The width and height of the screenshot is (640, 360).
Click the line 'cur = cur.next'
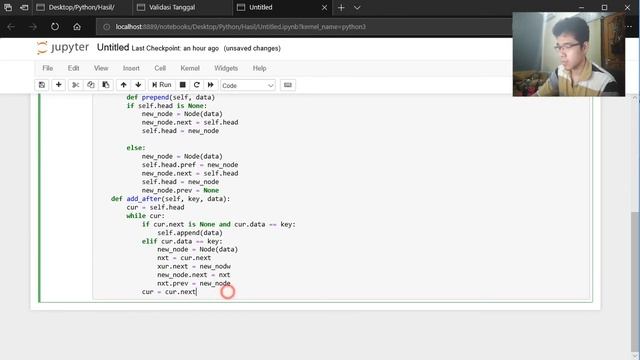(x=169, y=292)
